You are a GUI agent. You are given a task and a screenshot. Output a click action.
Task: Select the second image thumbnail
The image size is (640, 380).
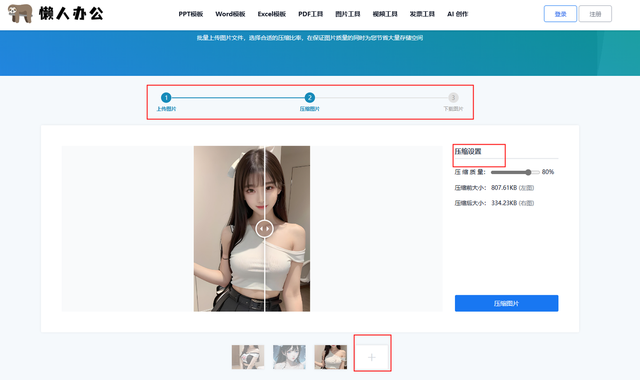(x=289, y=357)
